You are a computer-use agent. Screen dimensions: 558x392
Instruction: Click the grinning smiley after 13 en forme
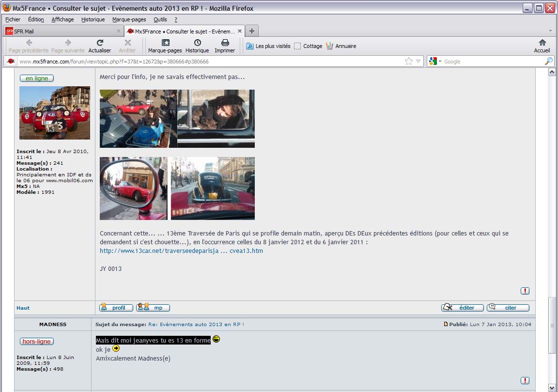(216, 339)
